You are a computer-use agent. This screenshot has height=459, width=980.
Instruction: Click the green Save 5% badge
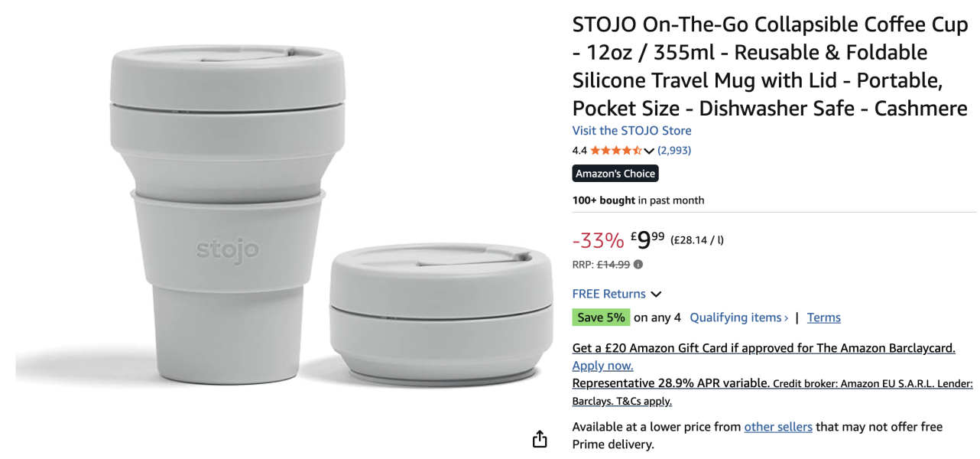[601, 317]
